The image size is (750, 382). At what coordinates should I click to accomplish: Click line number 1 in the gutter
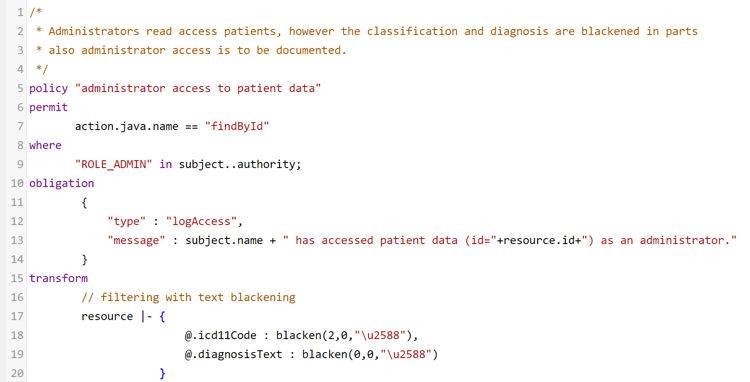pyautogui.click(x=20, y=12)
